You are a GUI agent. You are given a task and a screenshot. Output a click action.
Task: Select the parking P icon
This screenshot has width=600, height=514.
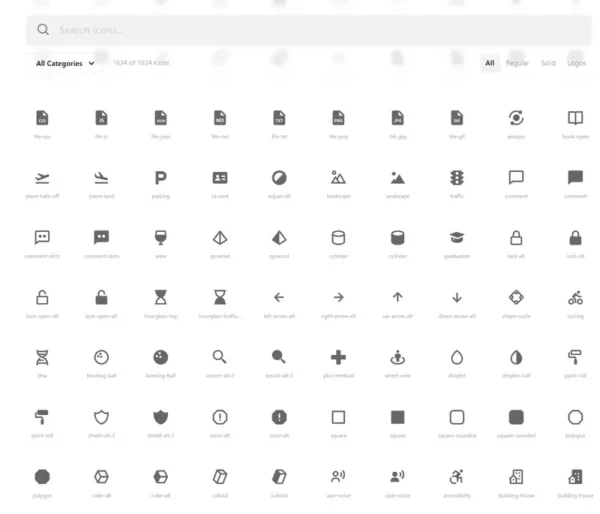(161, 178)
